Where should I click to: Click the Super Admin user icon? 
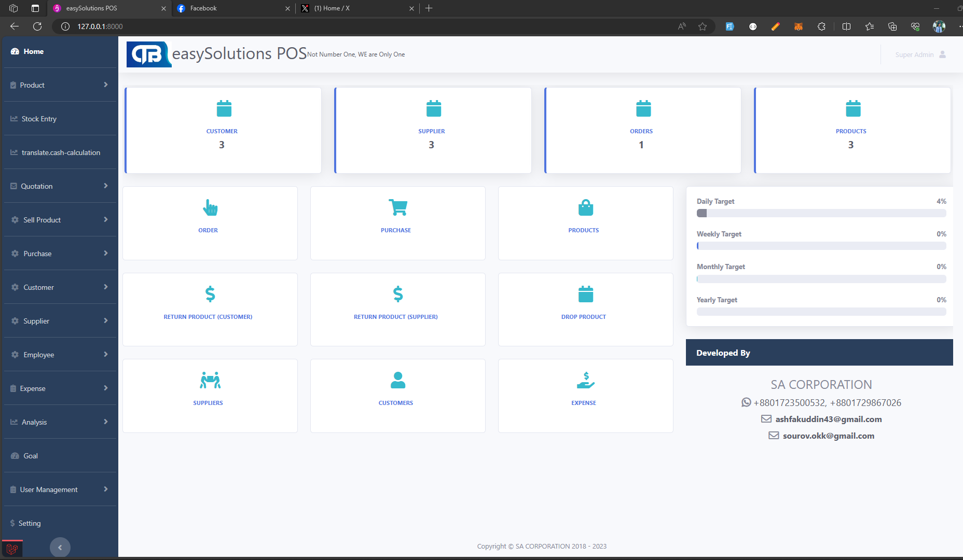pos(942,54)
